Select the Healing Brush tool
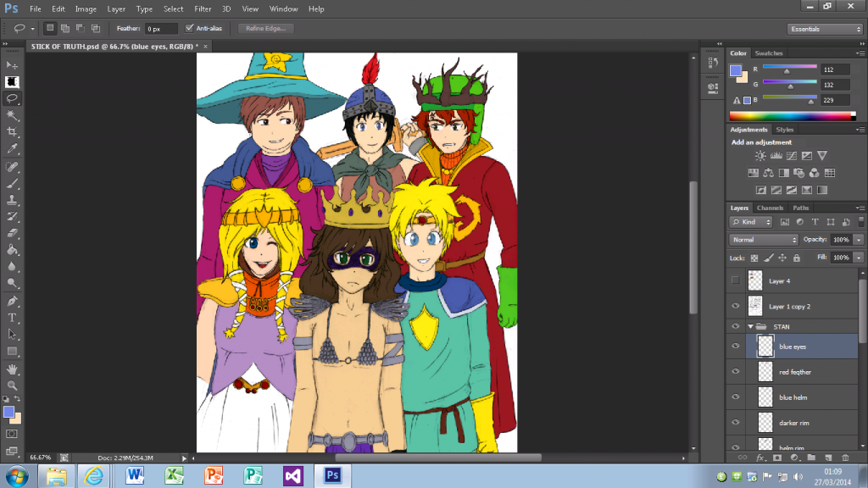This screenshot has width=868, height=488. tap(12, 167)
